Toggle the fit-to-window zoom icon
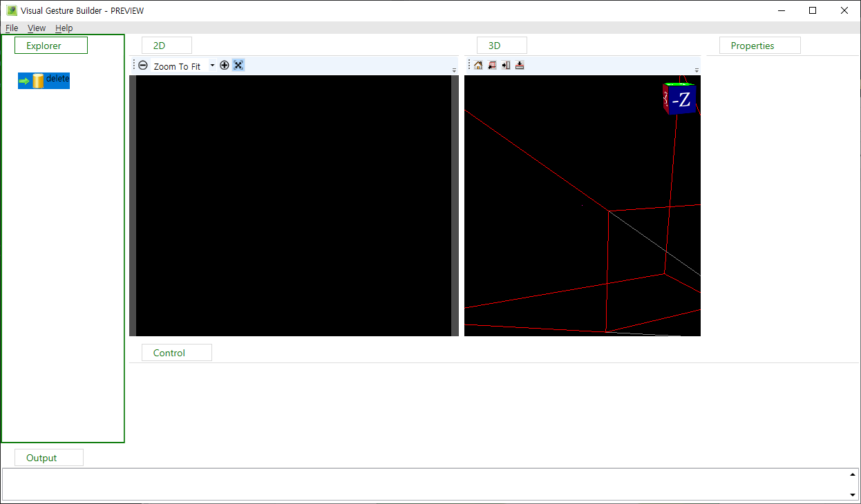 pyautogui.click(x=238, y=66)
